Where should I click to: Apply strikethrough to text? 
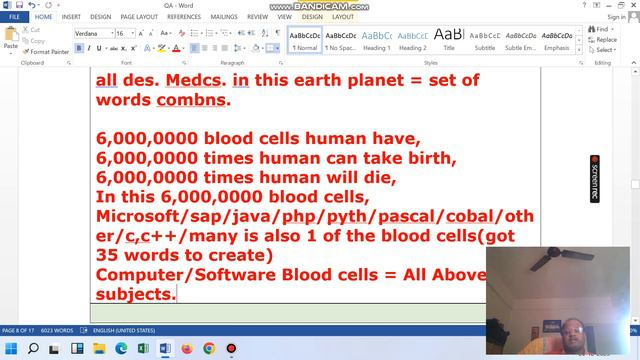114,49
